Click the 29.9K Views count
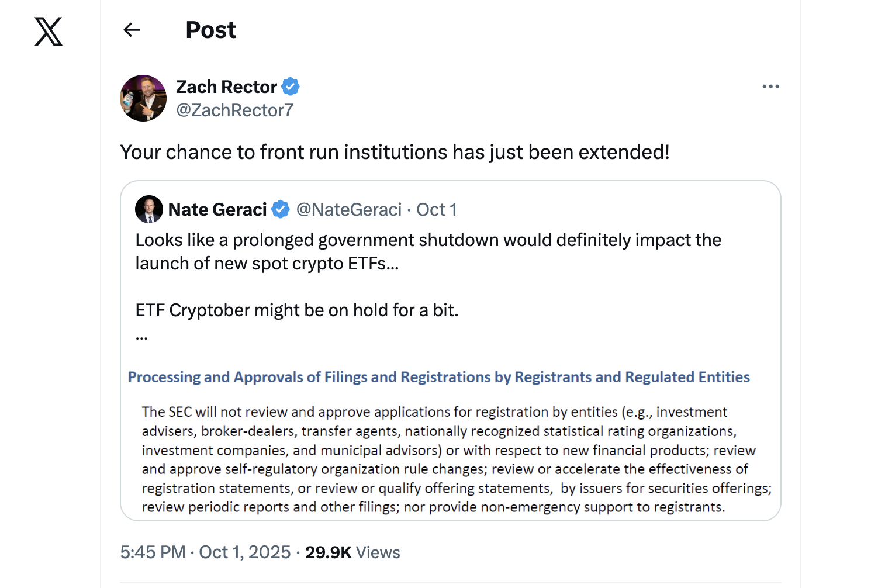The height and width of the screenshot is (588, 878). pos(352,552)
